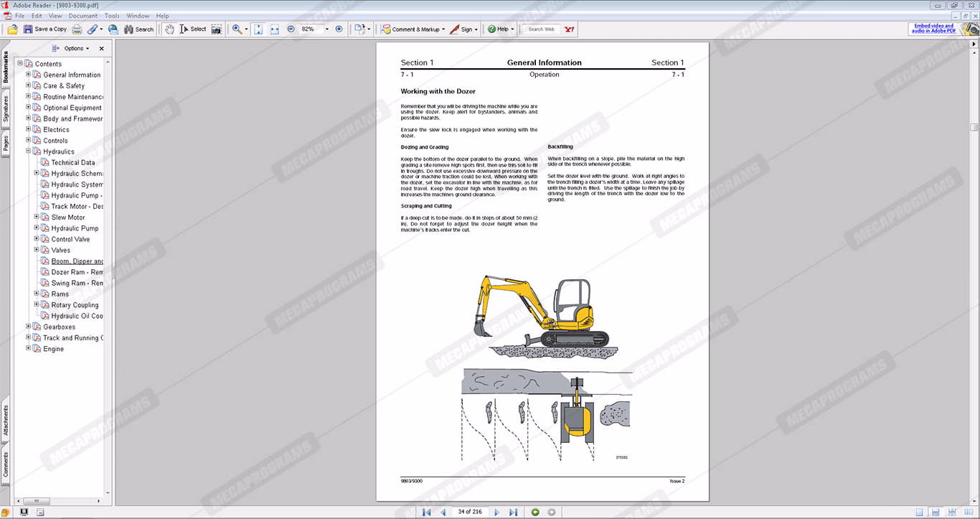Click the green previous view button

pos(535,512)
